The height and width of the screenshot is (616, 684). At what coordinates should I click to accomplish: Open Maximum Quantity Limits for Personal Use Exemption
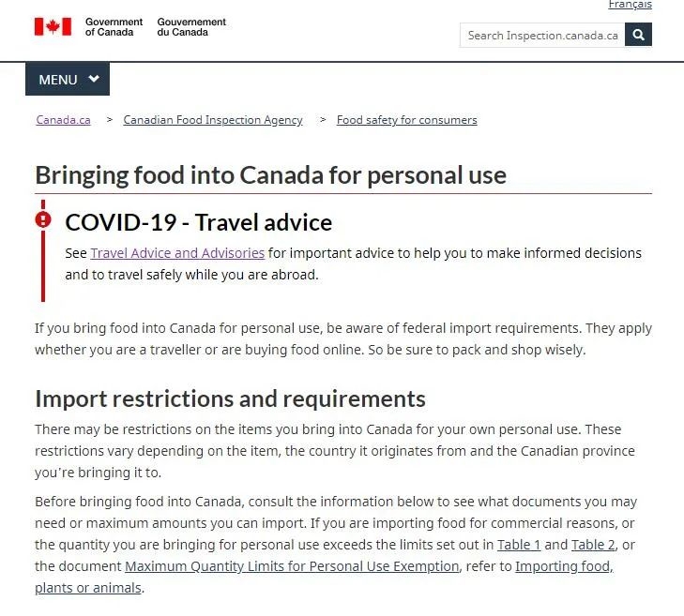292,566
